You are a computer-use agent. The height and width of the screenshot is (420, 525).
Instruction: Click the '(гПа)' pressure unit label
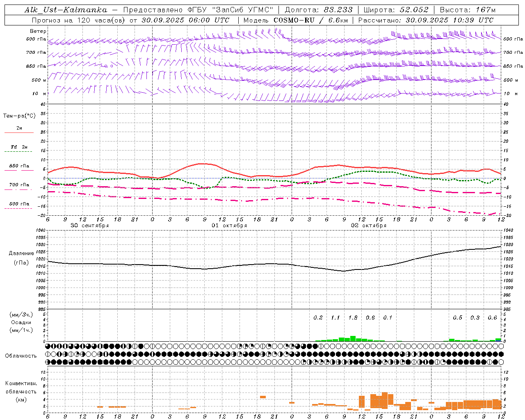click(x=21, y=262)
